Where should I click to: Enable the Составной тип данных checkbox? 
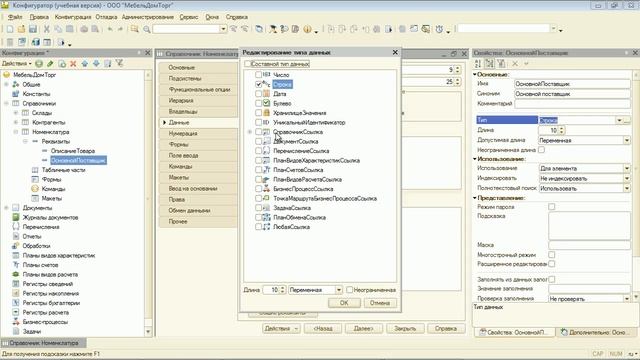coord(248,64)
